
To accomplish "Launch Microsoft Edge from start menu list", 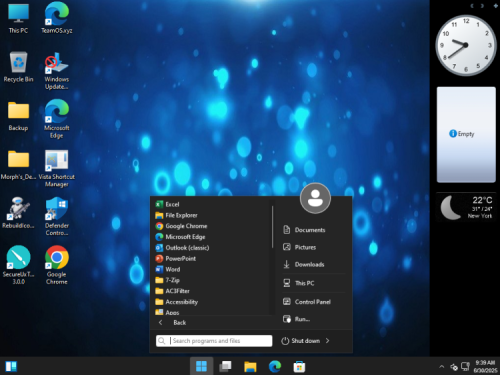I will [211, 237].
